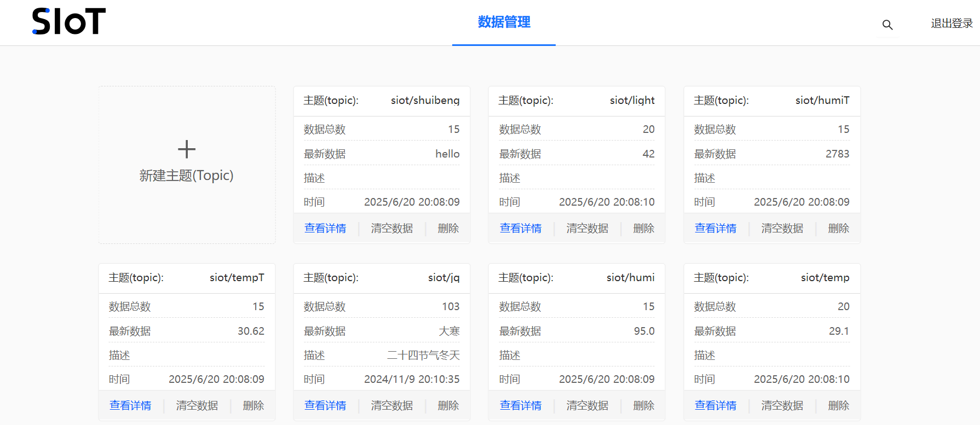Image resolution: width=980 pixels, height=425 pixels.
Task: Click the topic name siot/jq
Action: (x=444, y=278)
